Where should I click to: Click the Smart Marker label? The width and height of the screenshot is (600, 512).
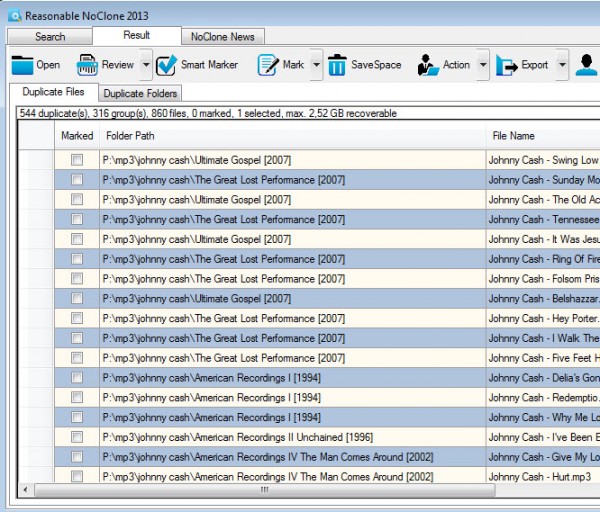[209, 65]
